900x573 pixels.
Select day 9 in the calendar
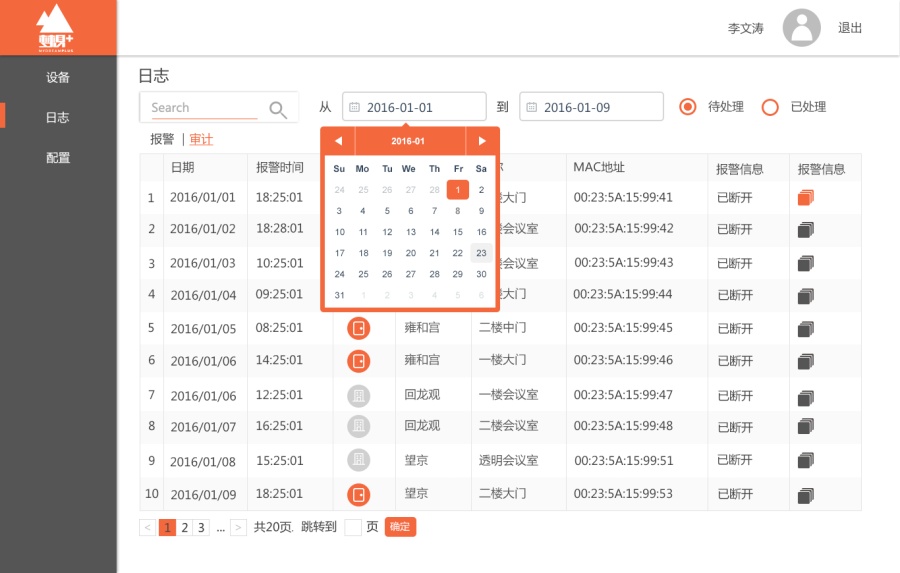click(481, 211)
